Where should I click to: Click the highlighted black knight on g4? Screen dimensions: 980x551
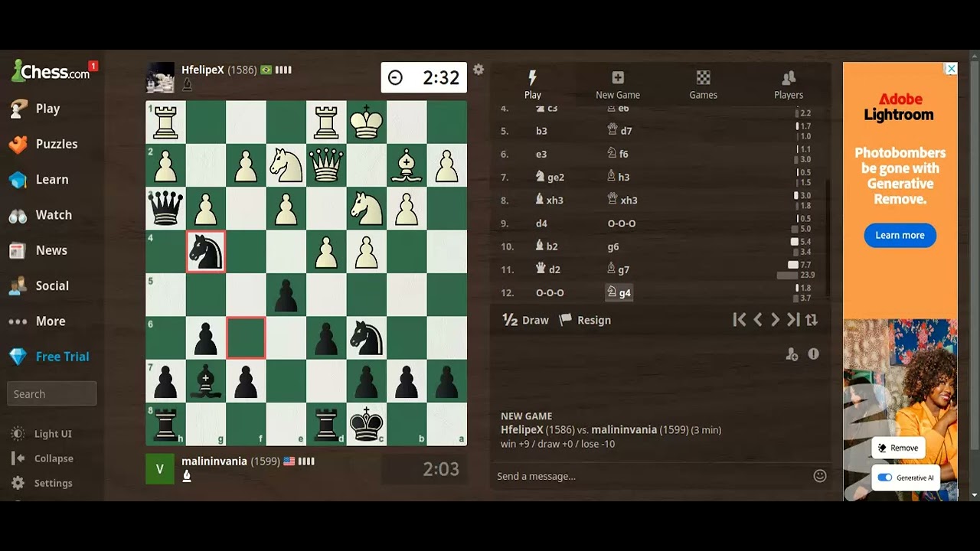click(x=205, y=251)
